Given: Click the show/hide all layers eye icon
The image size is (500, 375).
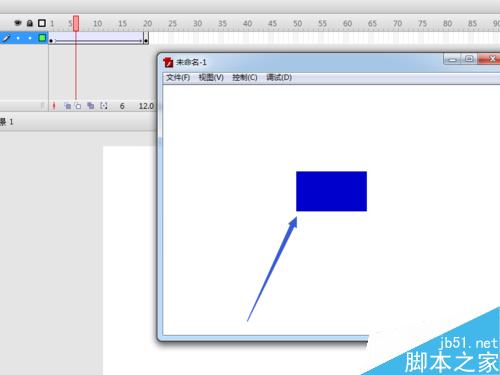Looking at the screenshot, I should tap(18, 23).
